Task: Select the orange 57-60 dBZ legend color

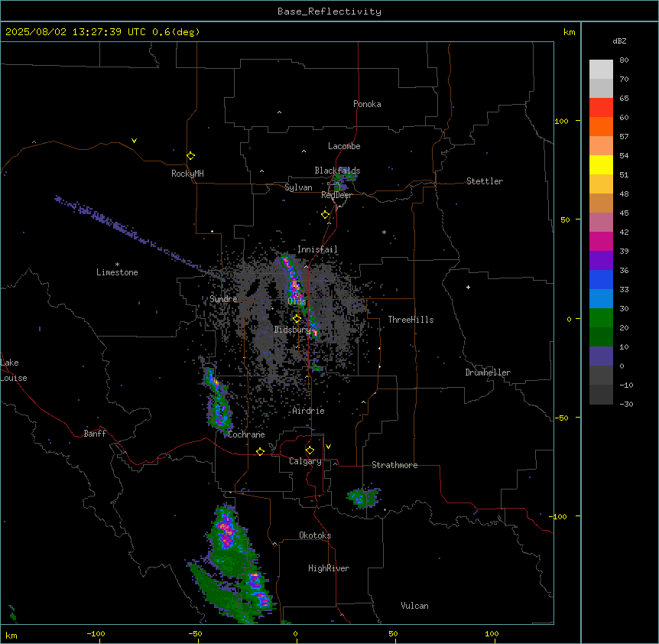Action: tap(601, 126)
